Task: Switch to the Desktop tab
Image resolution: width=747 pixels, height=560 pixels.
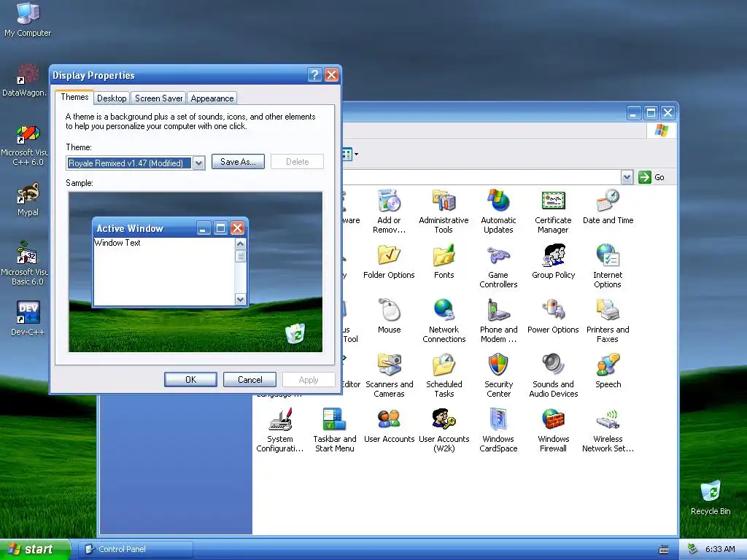Action: (x=112, y=98)
